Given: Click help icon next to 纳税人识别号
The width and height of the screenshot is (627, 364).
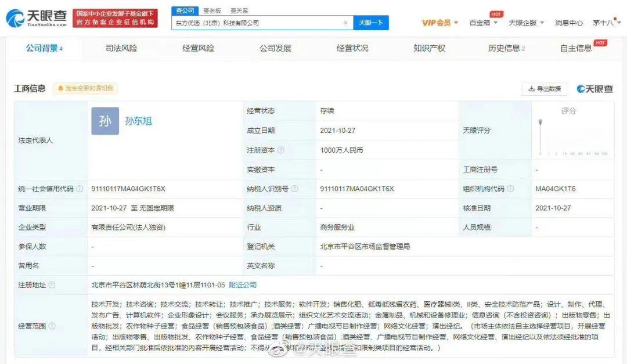Looking at the screenshot, I should pyautogui.click(x=294, y=189).
